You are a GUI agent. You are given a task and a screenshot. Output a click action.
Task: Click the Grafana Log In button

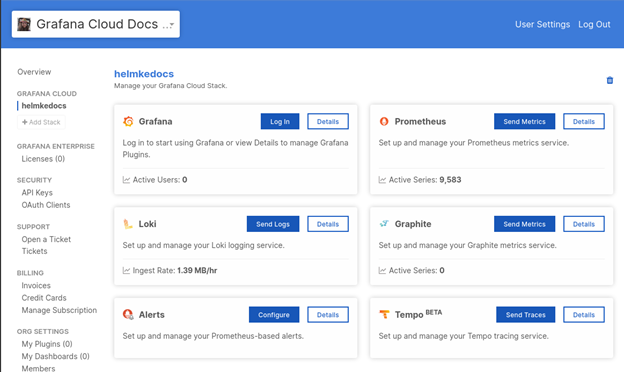pos(280,121)
